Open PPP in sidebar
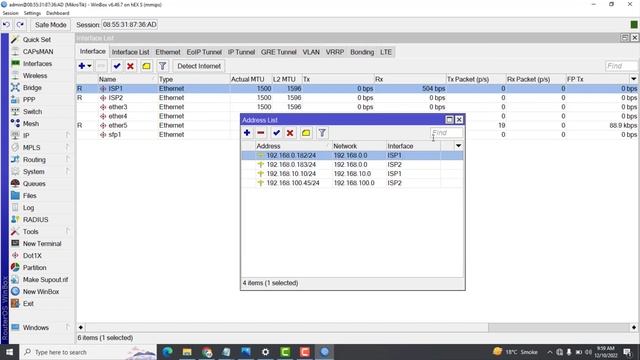Screen dimensions: 640x360 [x=29, y=100]
